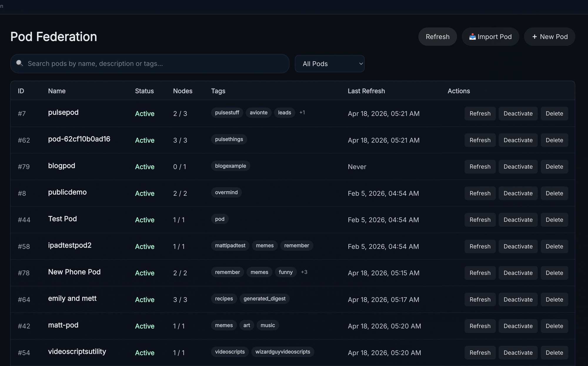Open the All Pods filter dropdown
This screenshot has width=588, height=366.
coord(330,64)
